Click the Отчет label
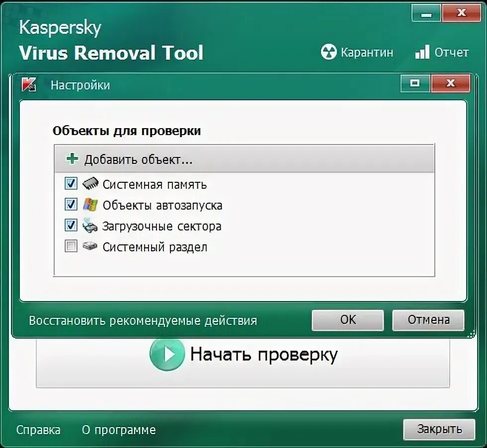The width and height of the screenshot is (487, 448). pyautogui.click(x=451, y=53)
